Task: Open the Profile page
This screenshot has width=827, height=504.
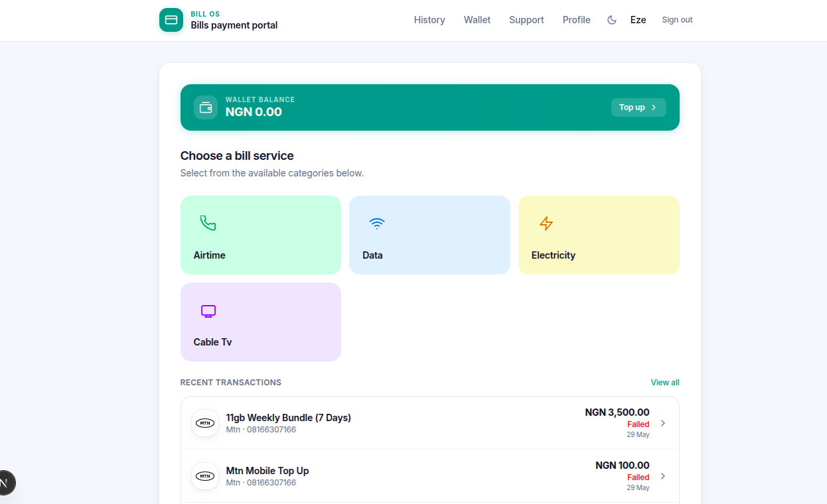Action: [576, 20]
